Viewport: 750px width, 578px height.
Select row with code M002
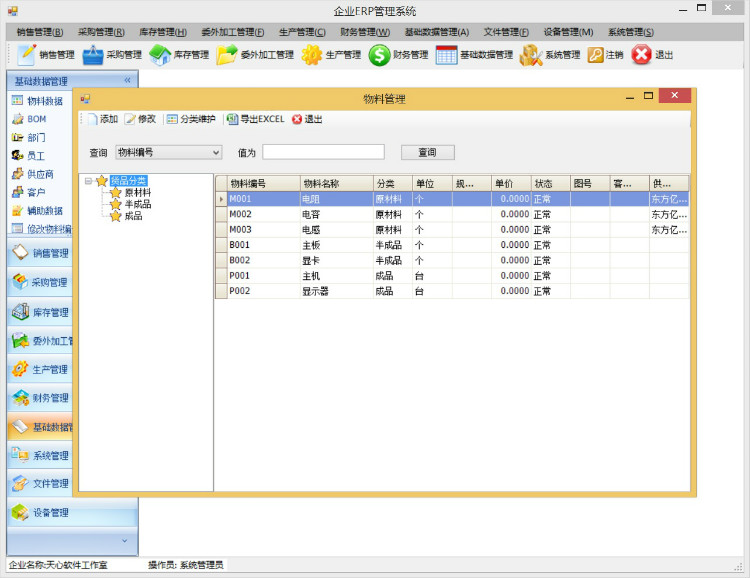point(452,214)
